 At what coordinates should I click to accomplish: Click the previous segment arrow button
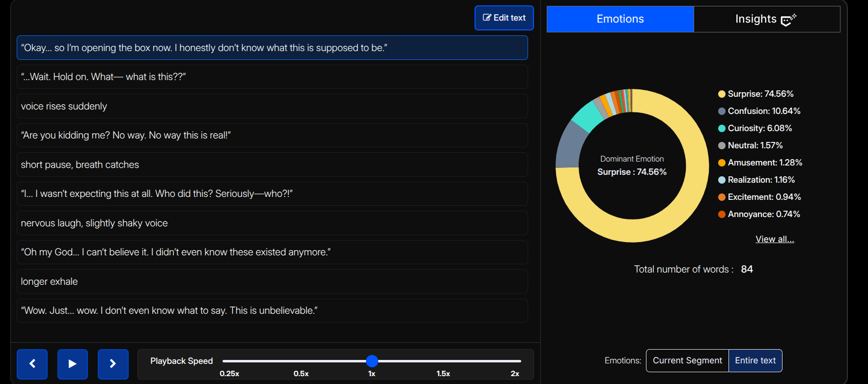click(x=32, y=364)
